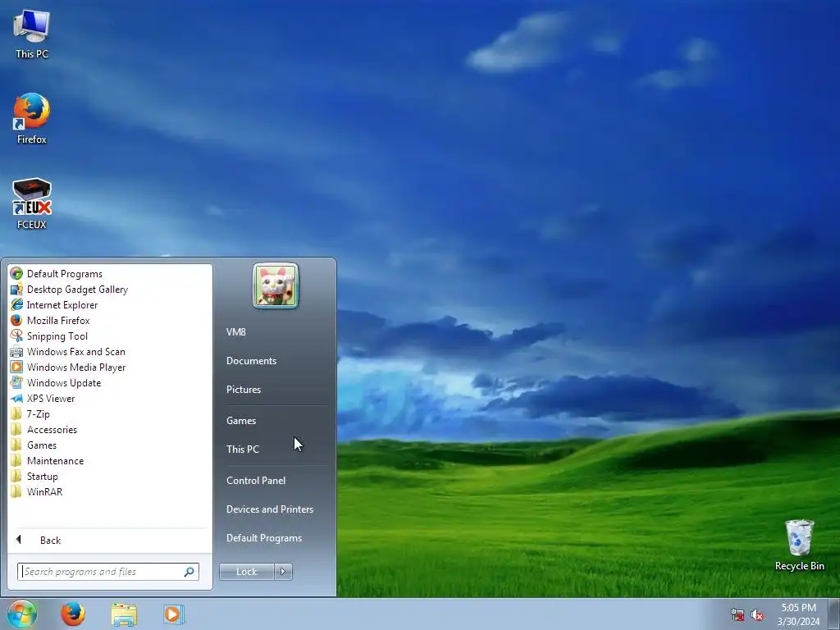Click the network status tray icon
The width and height of the screenshot is (840, 630).
tap(737, 615)
